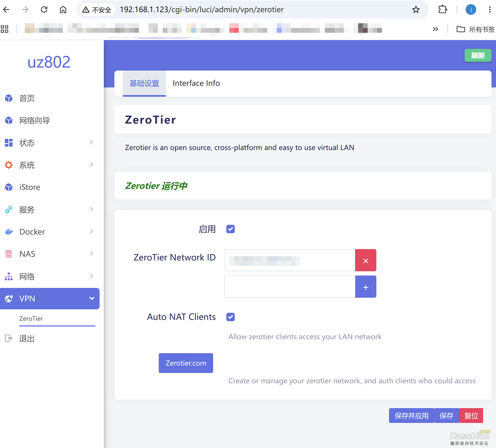
Task: Focus the filled ZeroTier Network ID field
Action: point(290,260)
